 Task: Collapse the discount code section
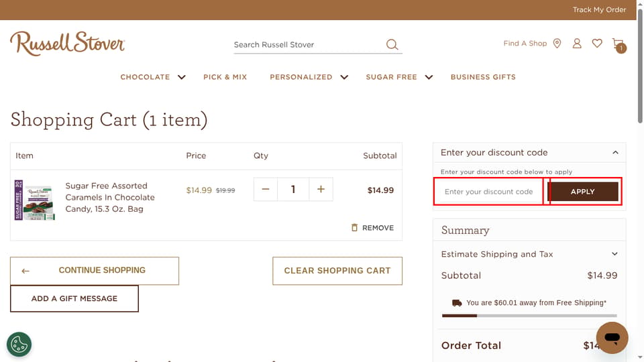(x=615, y=152)
